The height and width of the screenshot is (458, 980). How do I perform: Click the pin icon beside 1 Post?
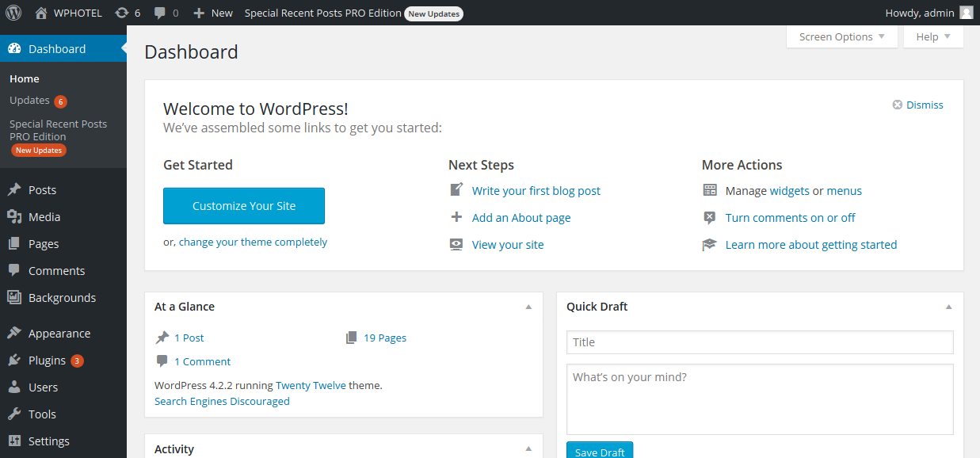(x=162, y=338)
